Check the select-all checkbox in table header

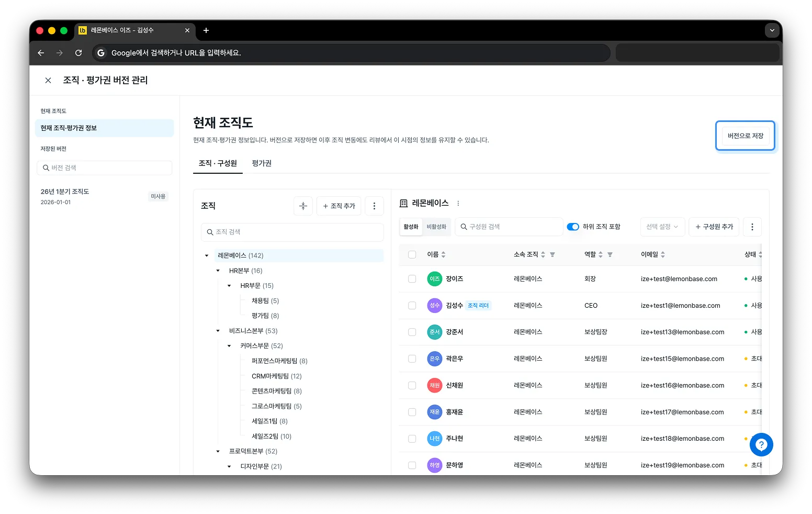[412, 254]
